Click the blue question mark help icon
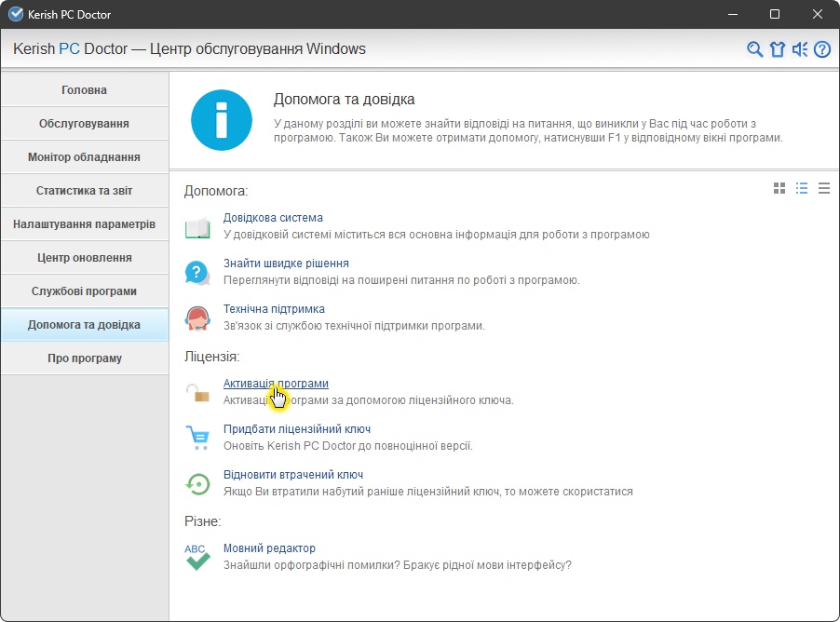840x622 pixels. 821,49
